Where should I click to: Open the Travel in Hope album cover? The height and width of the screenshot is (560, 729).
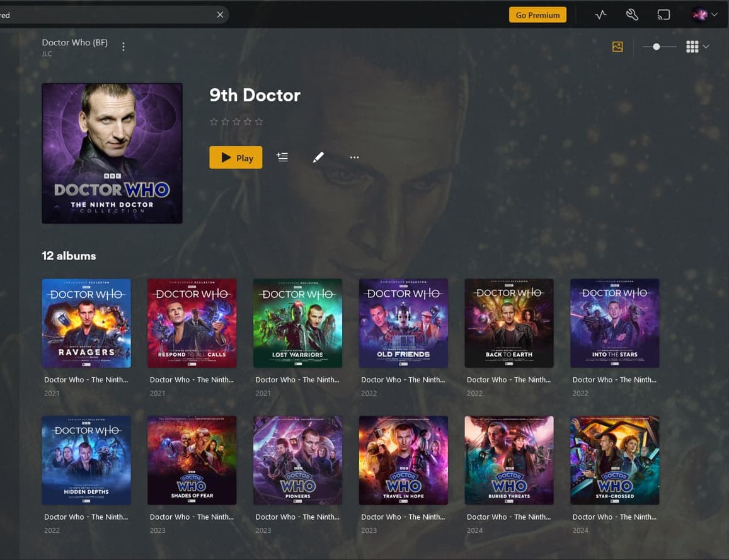tap(403, 460)
